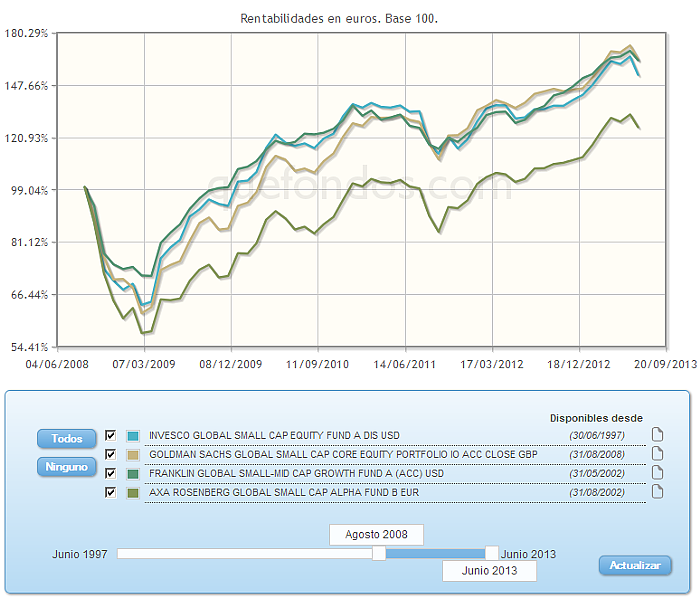Click the 'Agosto 2008' slider tooltip label
Screen dimensions: 700x598
click(x=376, y=535)
